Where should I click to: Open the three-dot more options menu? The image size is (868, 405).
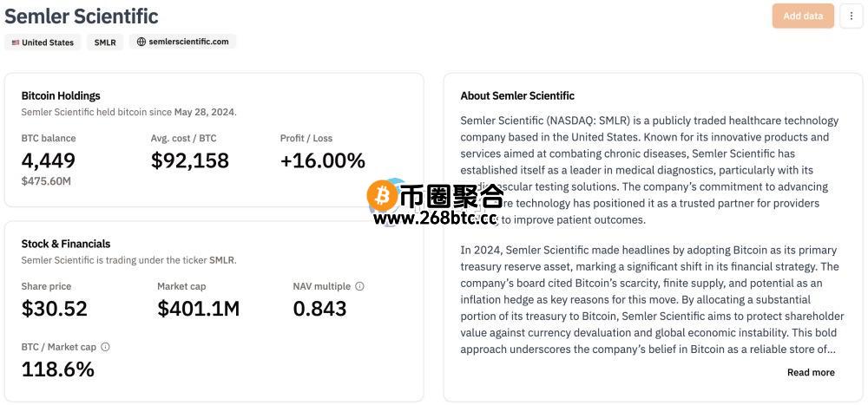tap(851, 16)
